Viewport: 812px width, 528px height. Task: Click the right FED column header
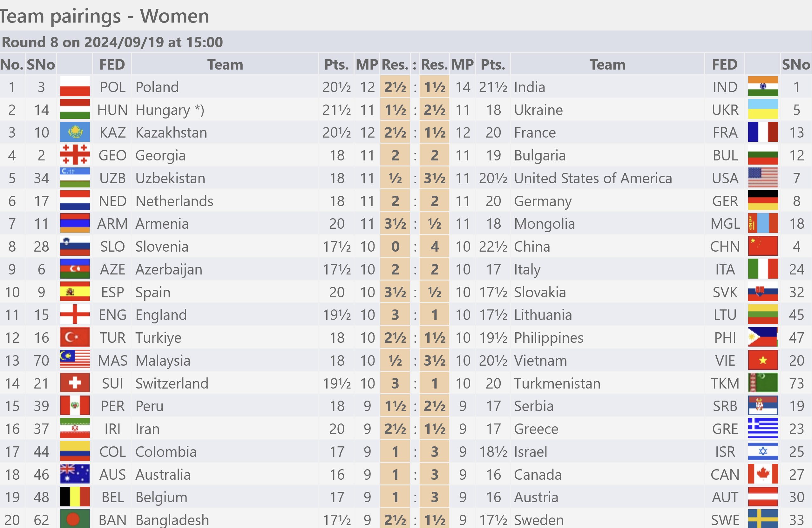(x=725, y=64)
